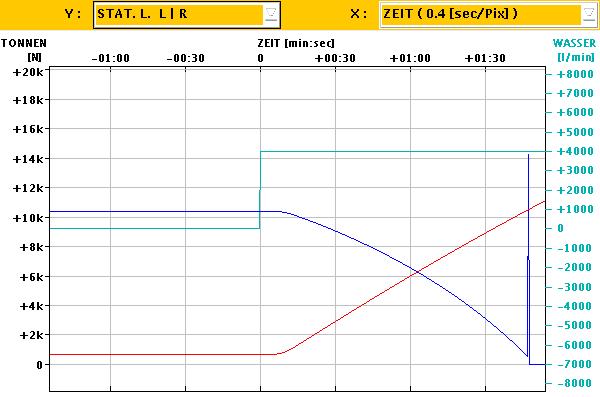Click where the red and blue curves cross

[418, 272]
